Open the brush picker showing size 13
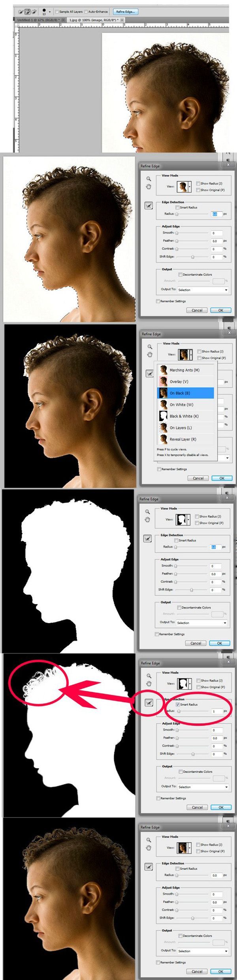 pos(46,12)
